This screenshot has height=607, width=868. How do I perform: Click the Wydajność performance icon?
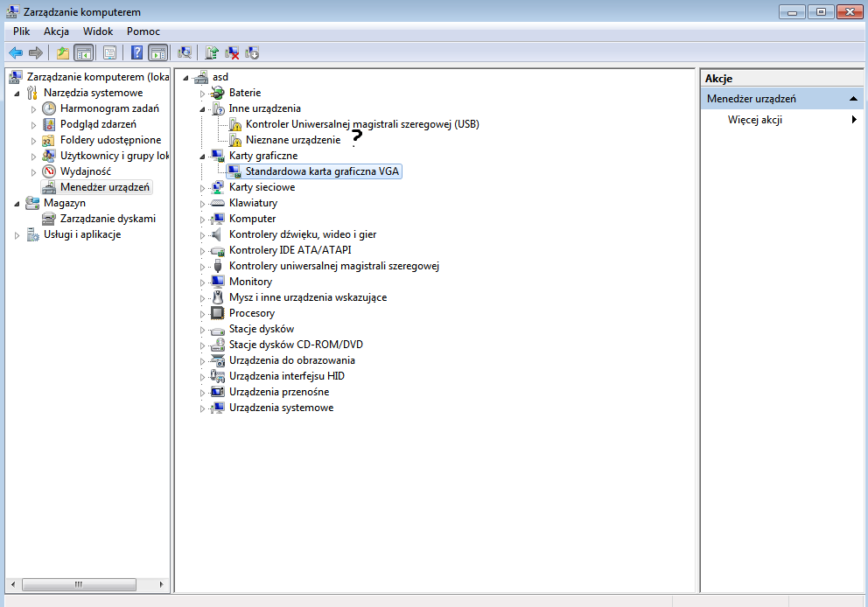(49, 171)
